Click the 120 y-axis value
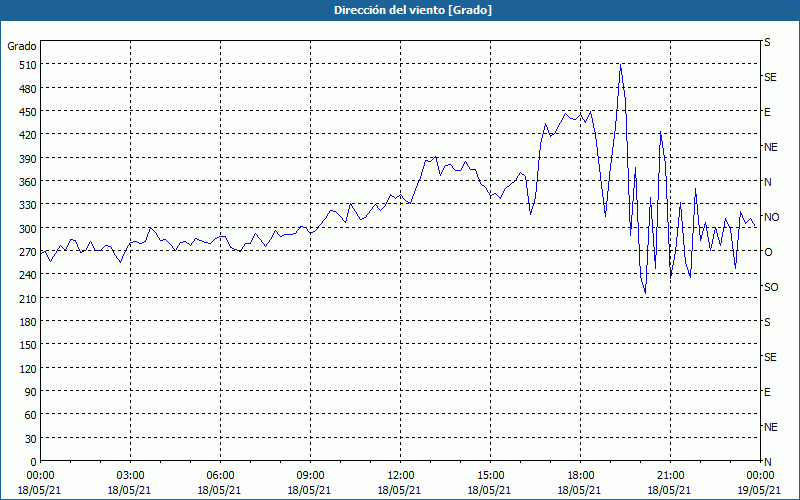The image size is (800, 500). [29, 368]
